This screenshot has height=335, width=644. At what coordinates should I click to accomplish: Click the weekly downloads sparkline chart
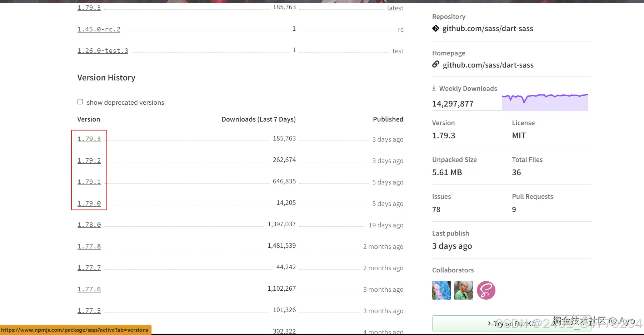(x=545, y=102)
